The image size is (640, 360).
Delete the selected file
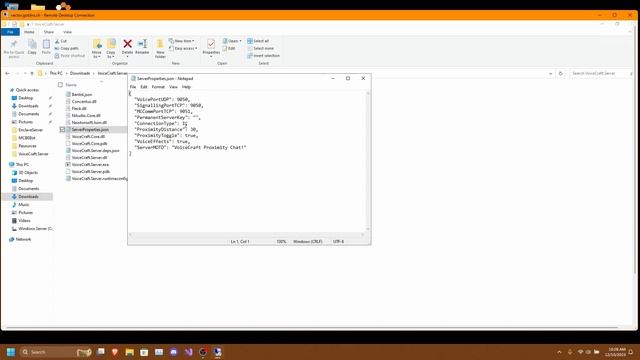pyautogui.click(x=127, y=47)
